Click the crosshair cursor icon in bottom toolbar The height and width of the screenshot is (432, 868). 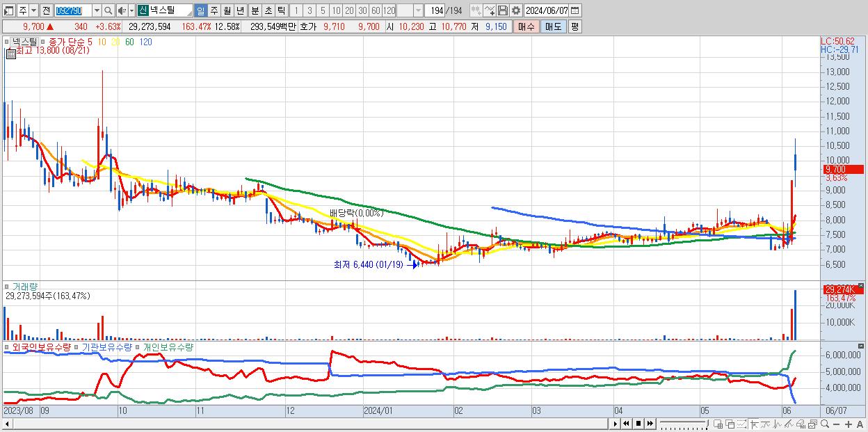click(x=754, y=424)
